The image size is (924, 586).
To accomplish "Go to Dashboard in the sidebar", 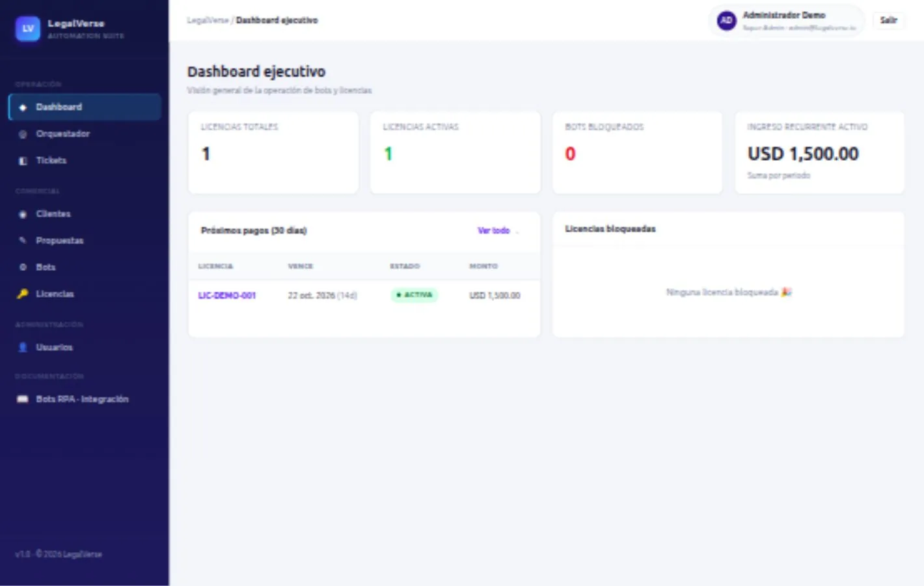I will (x=85, y=107).
